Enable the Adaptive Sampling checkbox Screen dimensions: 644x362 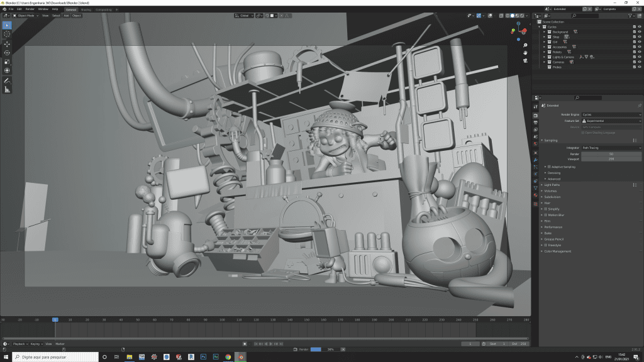click(549, 167)
